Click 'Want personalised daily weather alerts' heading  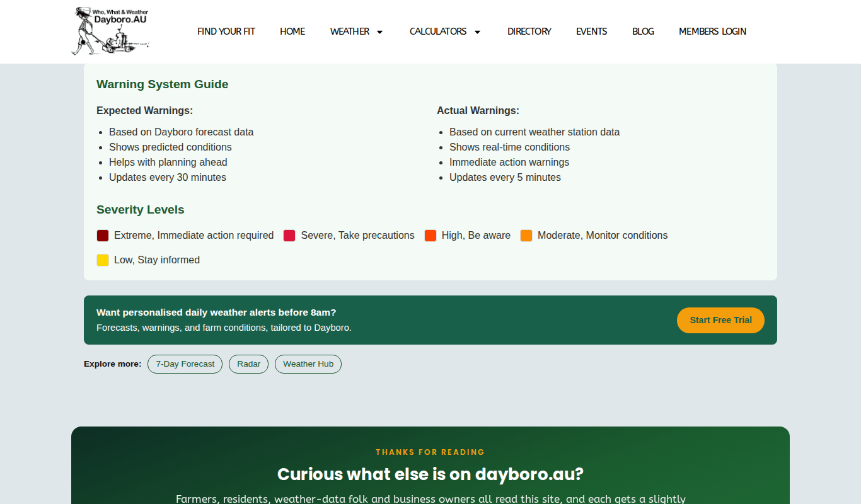click(x=216, y=312)
